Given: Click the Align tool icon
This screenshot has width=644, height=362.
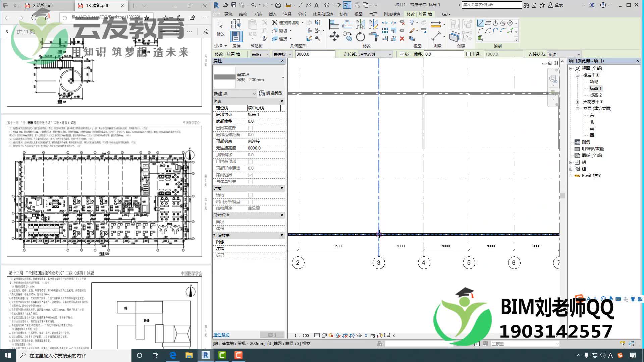Looking at the screenshot, I should 333,24.
